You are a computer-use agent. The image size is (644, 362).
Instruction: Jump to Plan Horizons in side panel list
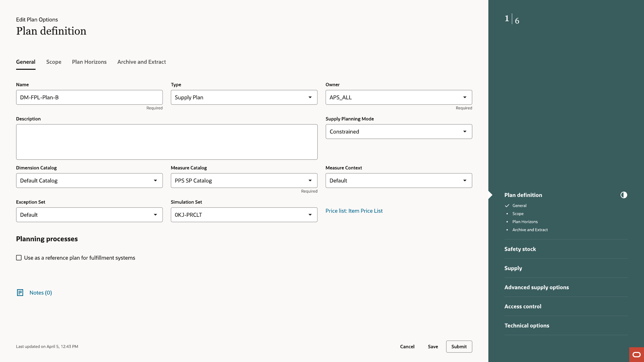tap(525, 222)
